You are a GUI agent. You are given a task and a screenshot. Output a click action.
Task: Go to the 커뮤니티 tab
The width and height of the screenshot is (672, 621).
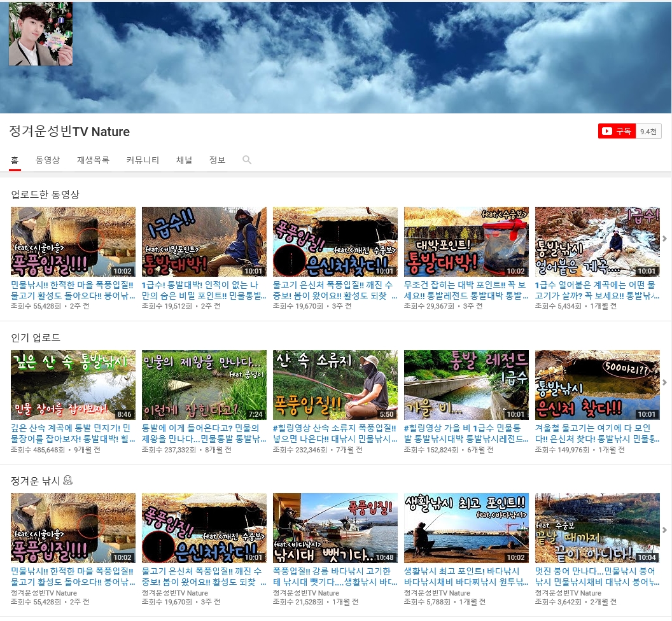coord(143,160)
